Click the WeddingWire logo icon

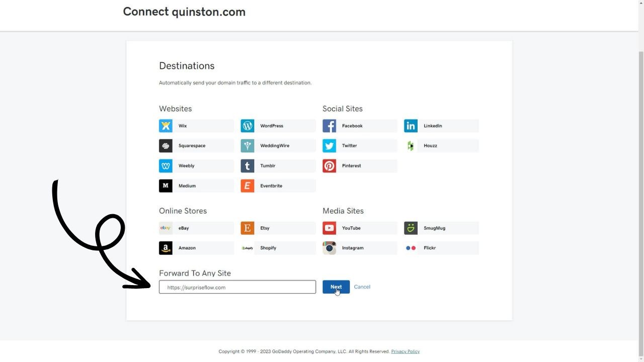click(248, 146)
